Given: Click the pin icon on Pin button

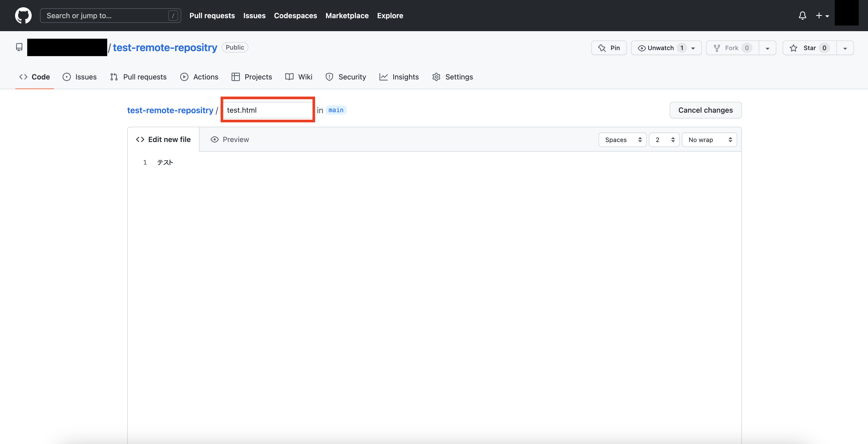Looking at the screenshot, I should click(x=602, y=48).
